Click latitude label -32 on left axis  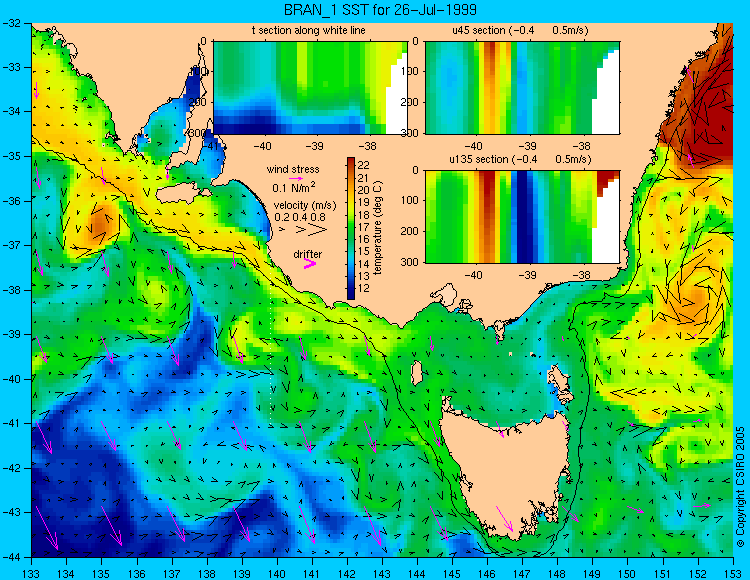pos(11,22)
